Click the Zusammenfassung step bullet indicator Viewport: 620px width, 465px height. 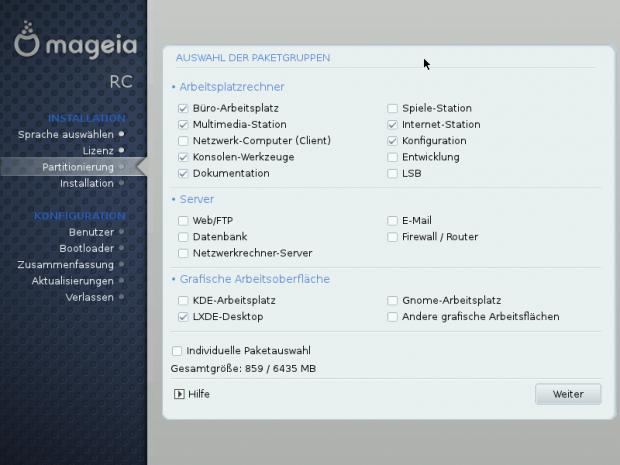tap(121, 264)
